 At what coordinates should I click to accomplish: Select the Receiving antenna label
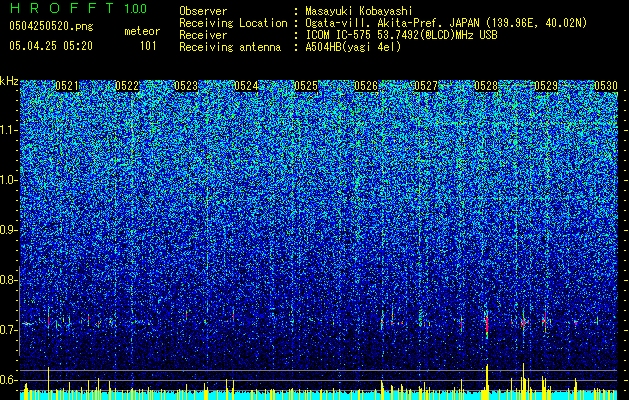(230, 47)
